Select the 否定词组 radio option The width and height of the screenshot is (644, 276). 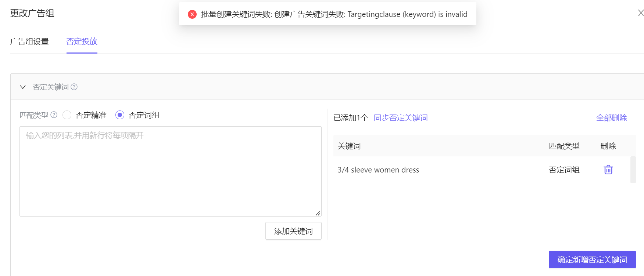point(120,115)
